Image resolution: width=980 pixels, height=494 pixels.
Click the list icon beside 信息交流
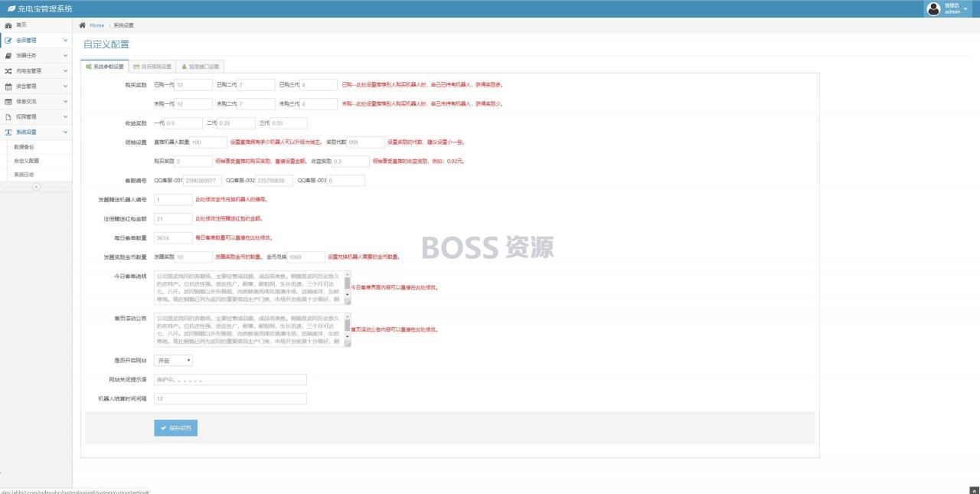tap(8, 101)
